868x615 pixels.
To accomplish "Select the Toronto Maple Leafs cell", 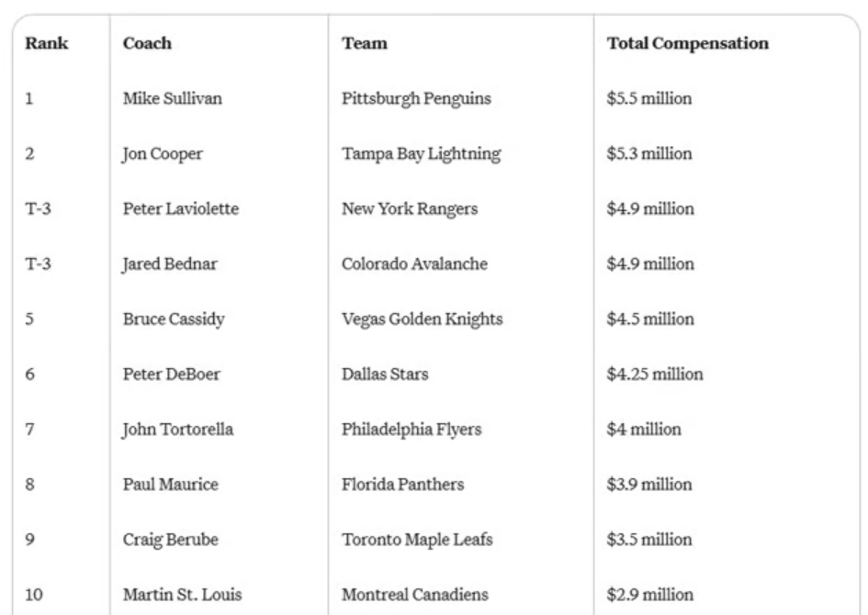I will [x=417, y=540].
